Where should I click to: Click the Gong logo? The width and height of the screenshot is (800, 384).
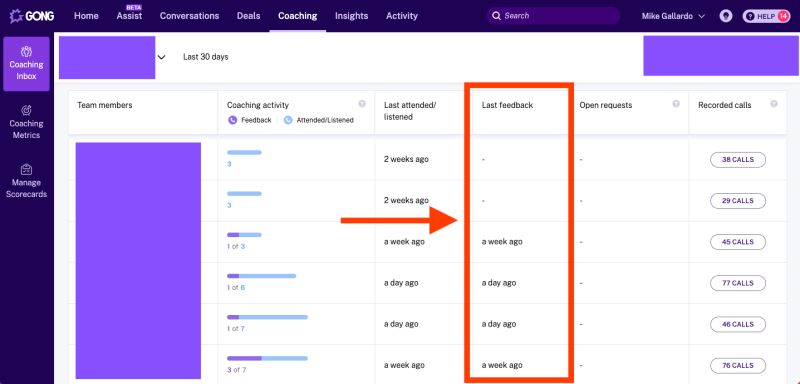pos(32,16)
